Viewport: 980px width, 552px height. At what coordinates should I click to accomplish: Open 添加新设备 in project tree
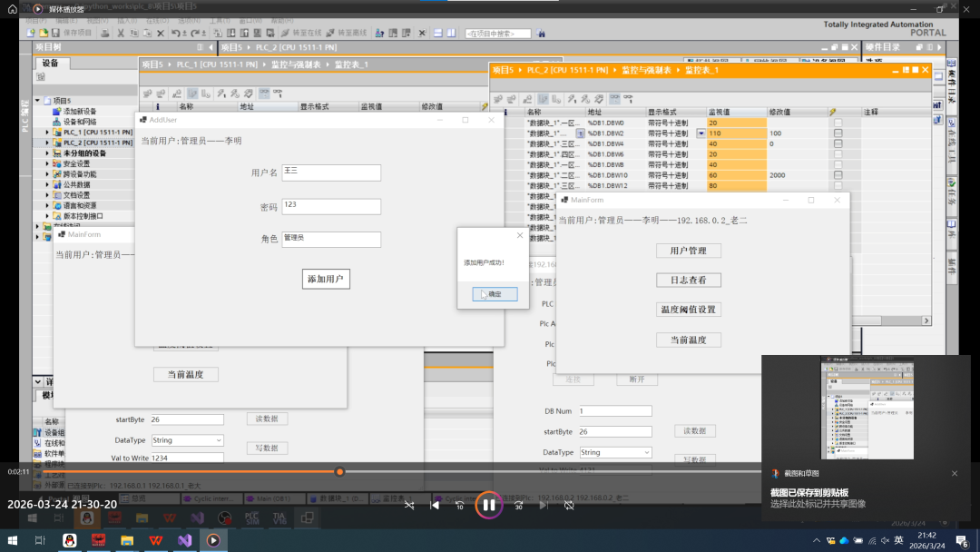point(74,112)
